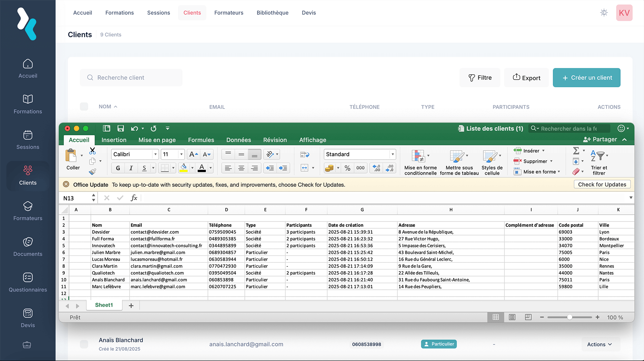
Task: Click Check for Updates button
Action: point(602,185)
